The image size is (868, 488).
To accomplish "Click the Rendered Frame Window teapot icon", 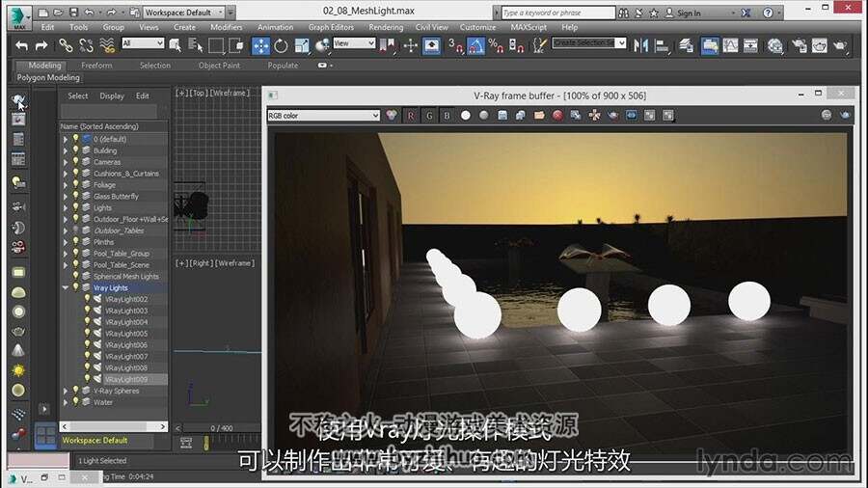I will pos(819,45).
